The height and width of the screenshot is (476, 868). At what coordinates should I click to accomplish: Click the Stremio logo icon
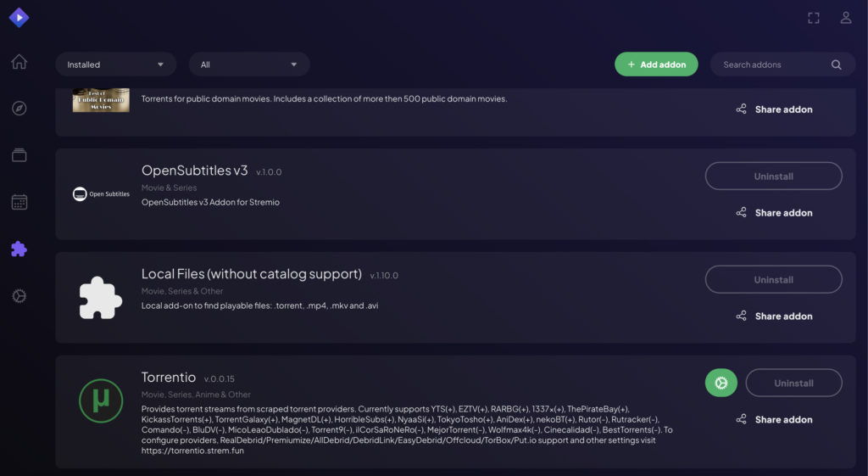click(x=19, y=17)
